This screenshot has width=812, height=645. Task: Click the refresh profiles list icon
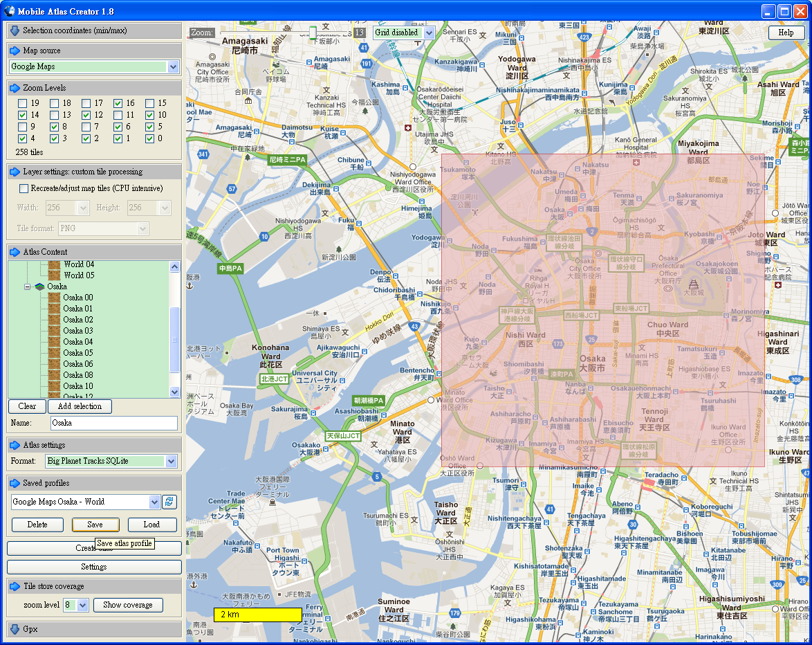[169, 502]
